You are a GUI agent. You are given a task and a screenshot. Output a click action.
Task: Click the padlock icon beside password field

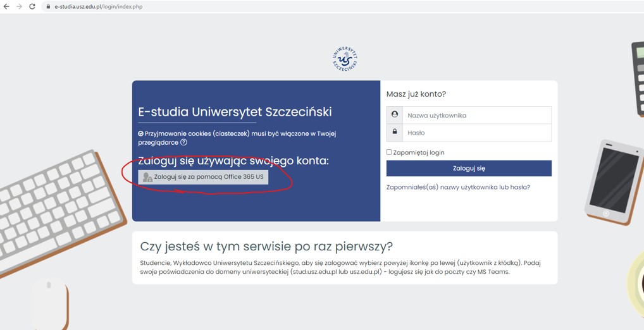tap(395, 132)
